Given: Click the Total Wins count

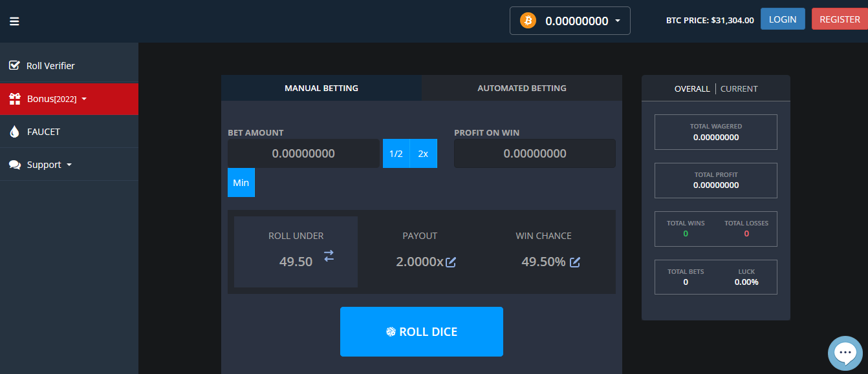Looking at the screenshot, I should click(686, 233).
